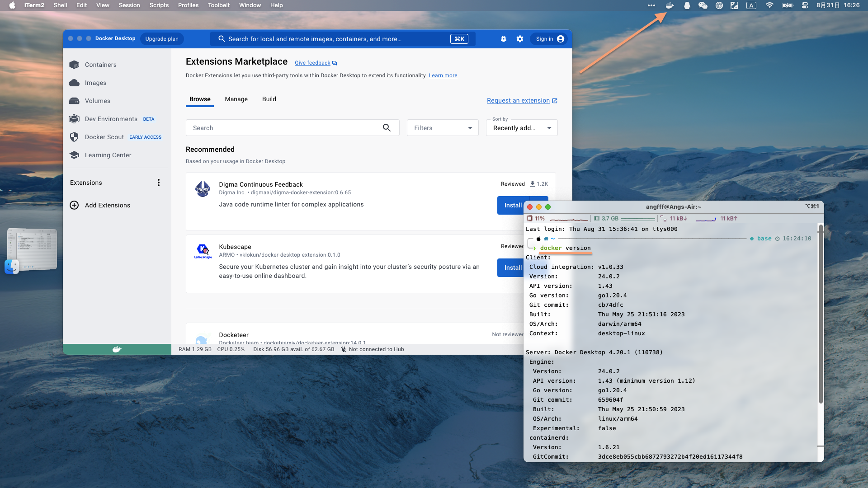Open Docker Scout view
Screen dimensions: 868x488
tap(104, 137)
